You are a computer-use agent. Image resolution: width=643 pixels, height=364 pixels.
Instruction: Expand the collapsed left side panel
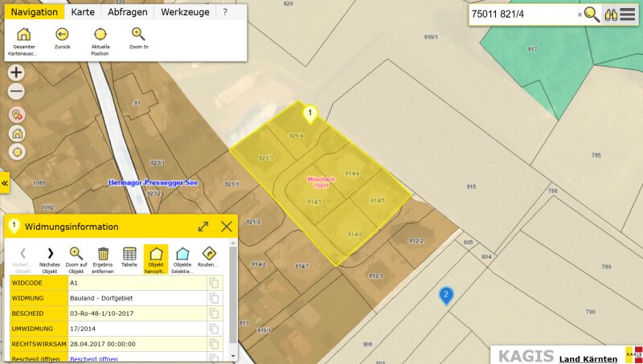coord(4,183)
